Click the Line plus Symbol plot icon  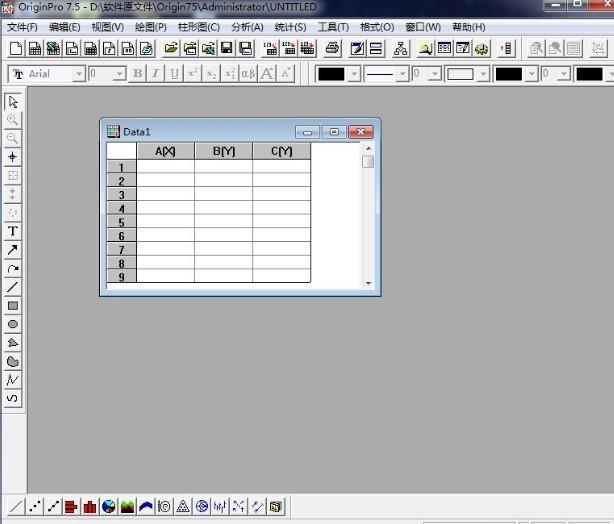tap(53, 506)
